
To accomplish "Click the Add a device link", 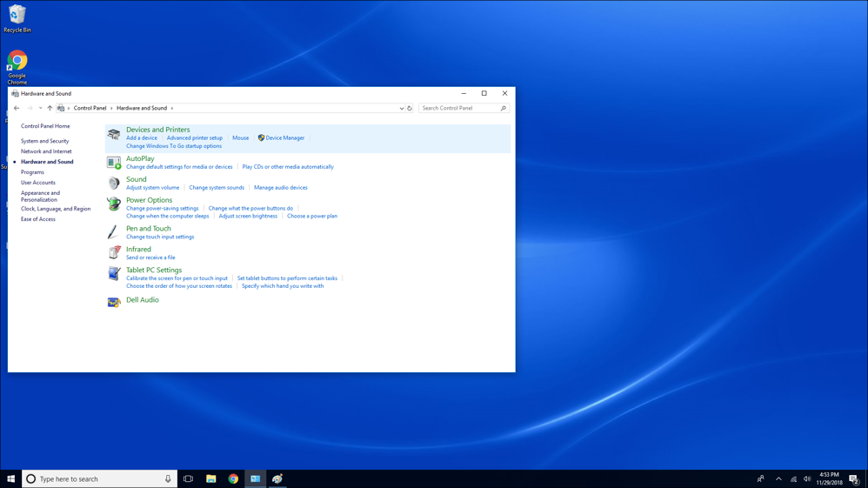I will coord(142,138).
